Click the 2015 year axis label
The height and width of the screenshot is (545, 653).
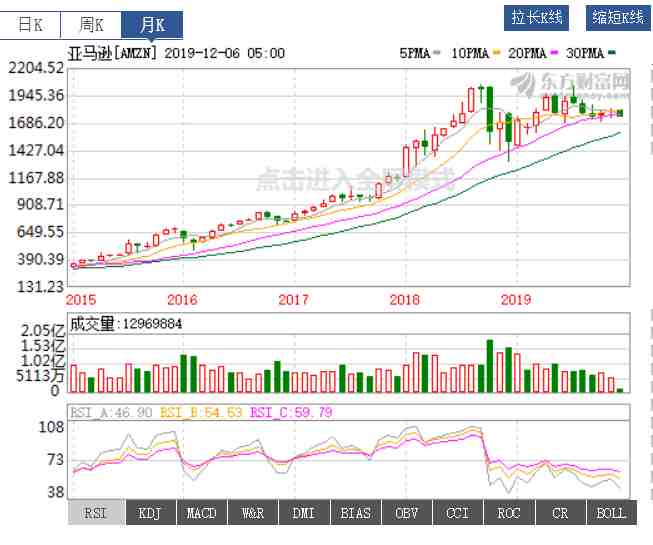tap(81, 300)
